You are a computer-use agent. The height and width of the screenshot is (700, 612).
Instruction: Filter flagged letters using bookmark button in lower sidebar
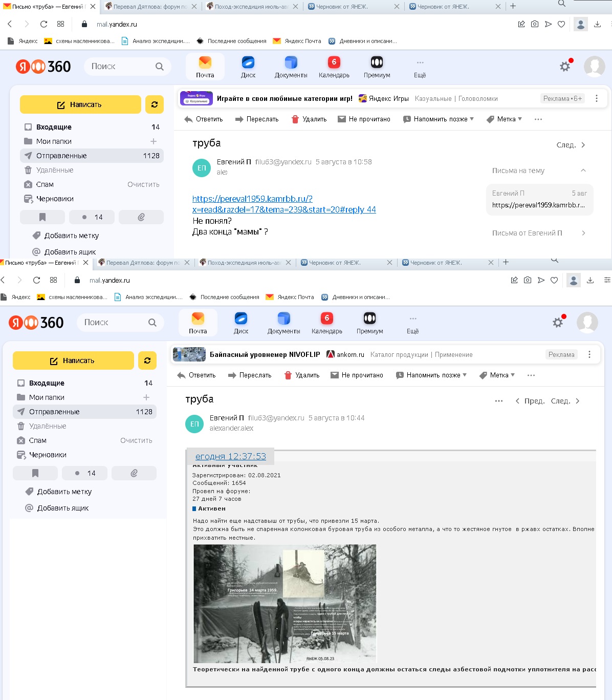pos(35,473)
